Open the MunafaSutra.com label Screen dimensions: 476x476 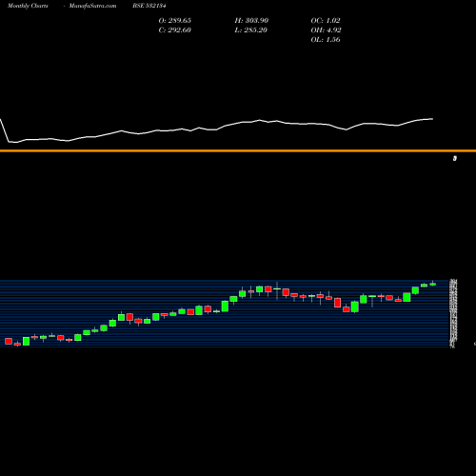coord(92,6)
